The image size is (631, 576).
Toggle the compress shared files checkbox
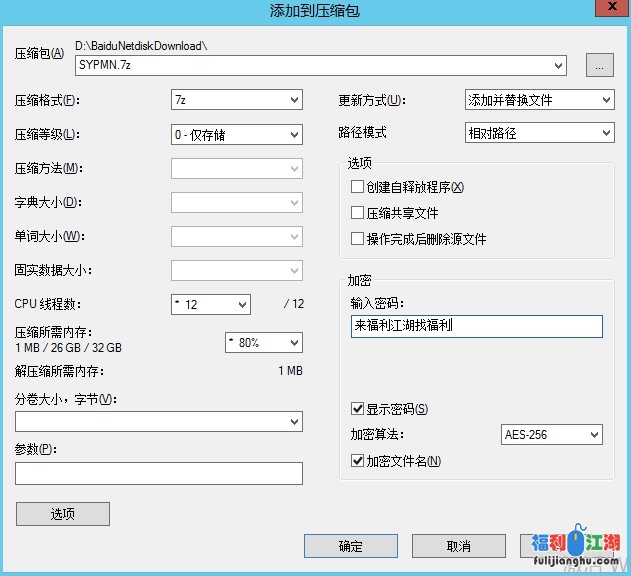coord(358,213)
